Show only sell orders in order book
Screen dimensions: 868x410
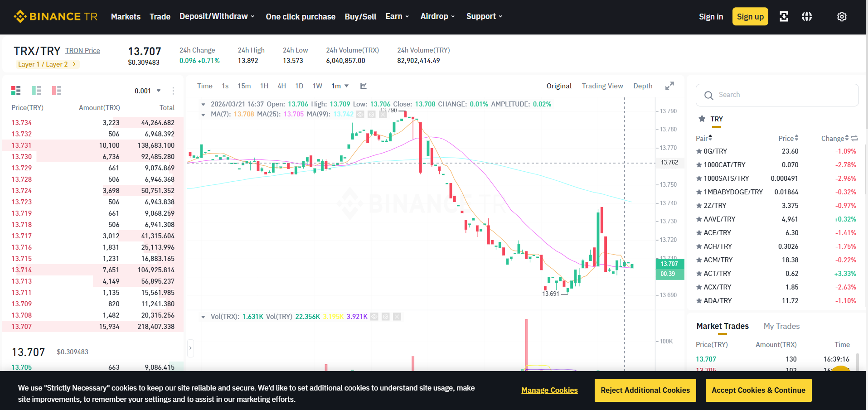(x=57, y=91)
